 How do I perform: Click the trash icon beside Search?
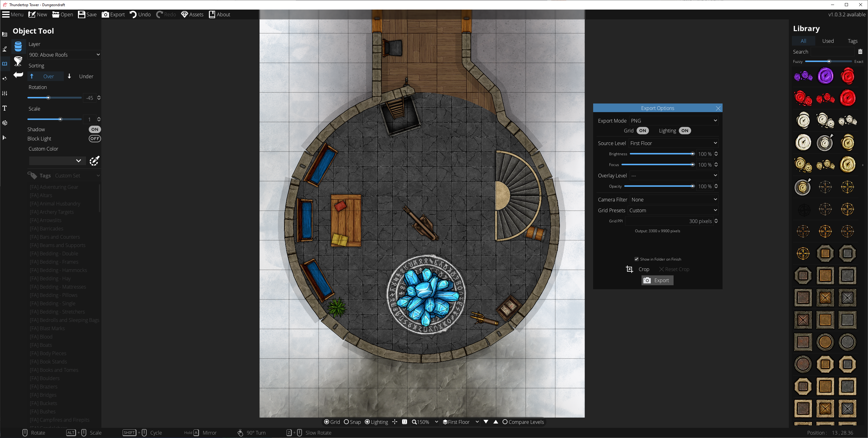coord(860,51)
